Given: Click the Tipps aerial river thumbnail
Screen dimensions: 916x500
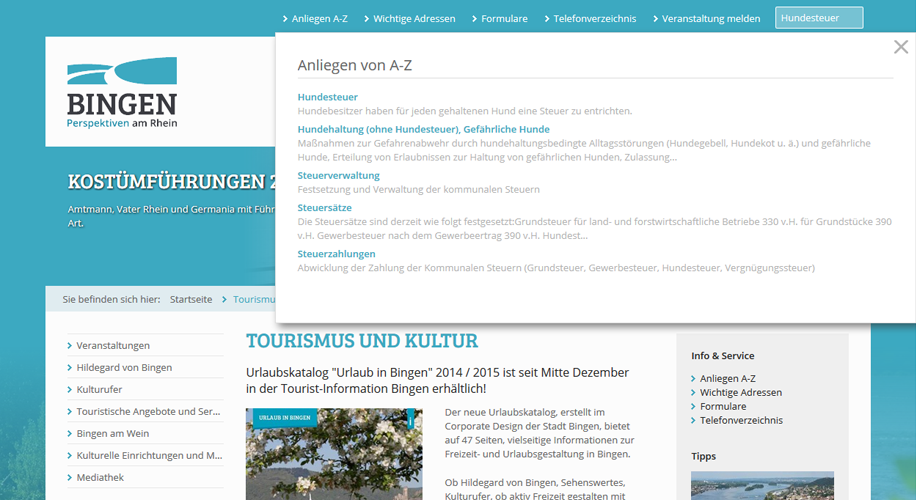Looking at the screenshot, I should coord(762,485).
